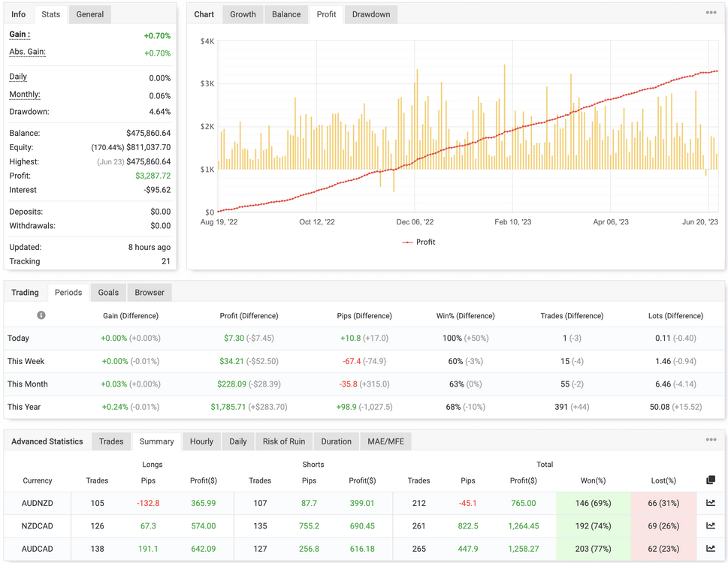Screen dimensions: 728x563
Task: Click the Equity value $811,037.70
Action: pyautogui.click(x=148, y=147)
